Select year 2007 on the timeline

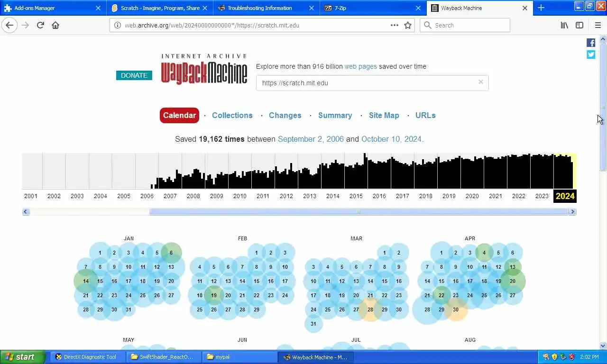point(170,196)
